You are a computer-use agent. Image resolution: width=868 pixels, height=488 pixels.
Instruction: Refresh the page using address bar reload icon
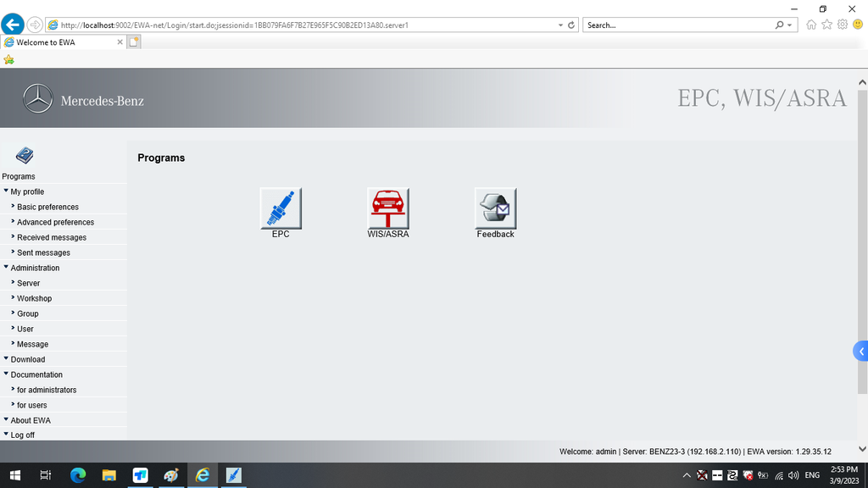click(571, 25)
